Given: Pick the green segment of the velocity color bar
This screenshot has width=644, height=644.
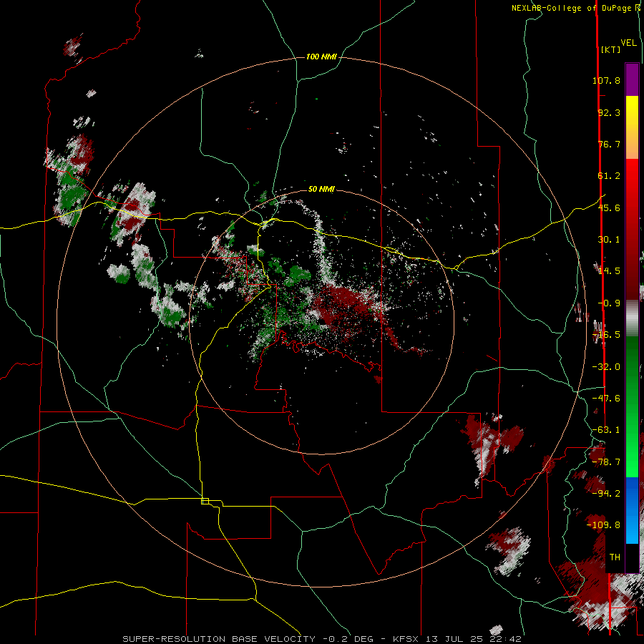Looking at the screenshot, I should tap(632, 406).
